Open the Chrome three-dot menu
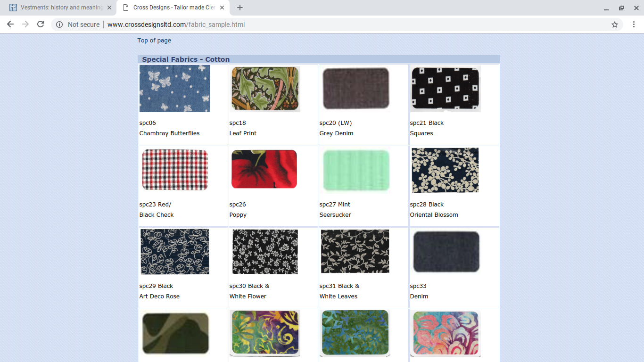 click(633, 25)
